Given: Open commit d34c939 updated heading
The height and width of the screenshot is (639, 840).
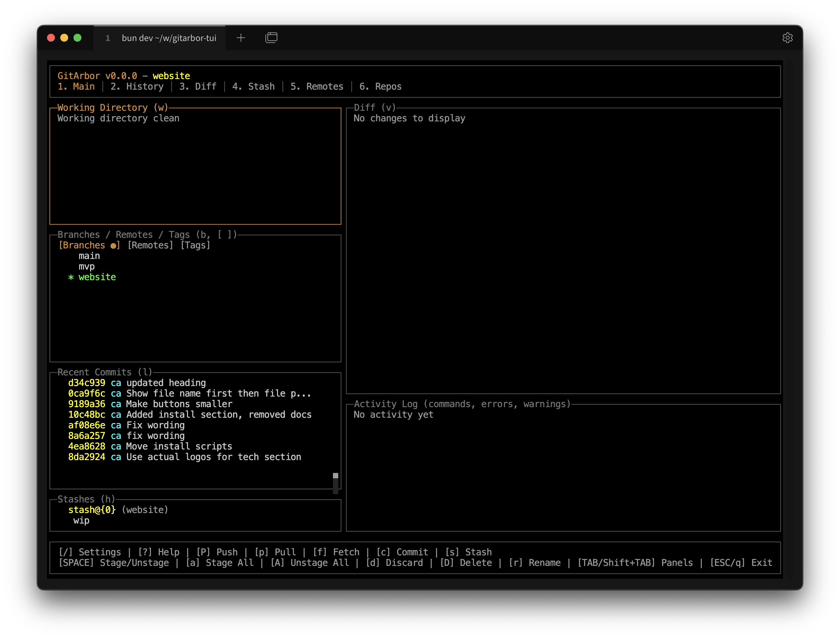Looking at the screenshot, I should pos(137,383).
